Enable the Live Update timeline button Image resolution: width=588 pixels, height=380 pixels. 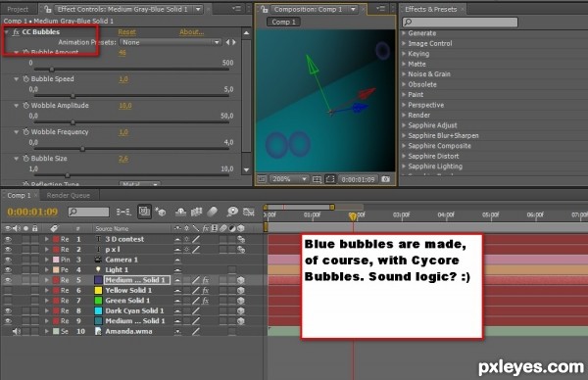[144, 212]
